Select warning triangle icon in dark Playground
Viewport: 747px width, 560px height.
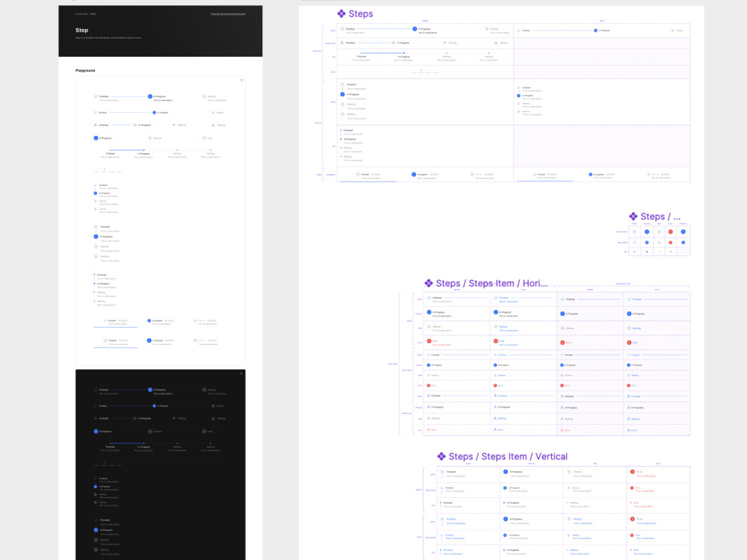coord(213,419)
